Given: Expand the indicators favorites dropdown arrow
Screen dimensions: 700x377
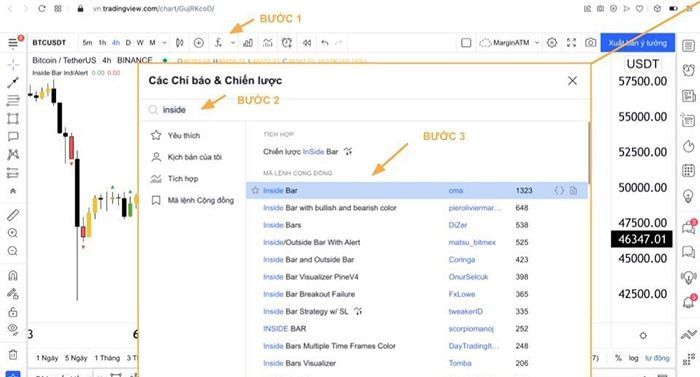Looking at the screenshot, I should click(233, 43).
